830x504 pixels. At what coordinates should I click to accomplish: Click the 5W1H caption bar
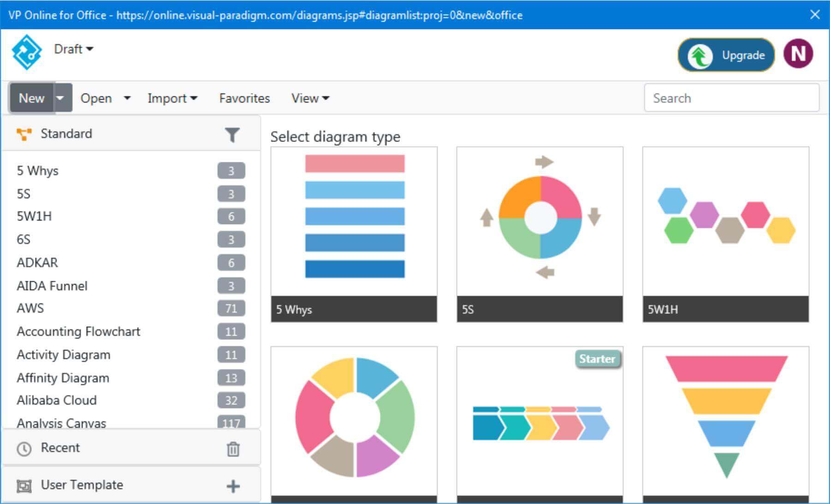[726, 309]
